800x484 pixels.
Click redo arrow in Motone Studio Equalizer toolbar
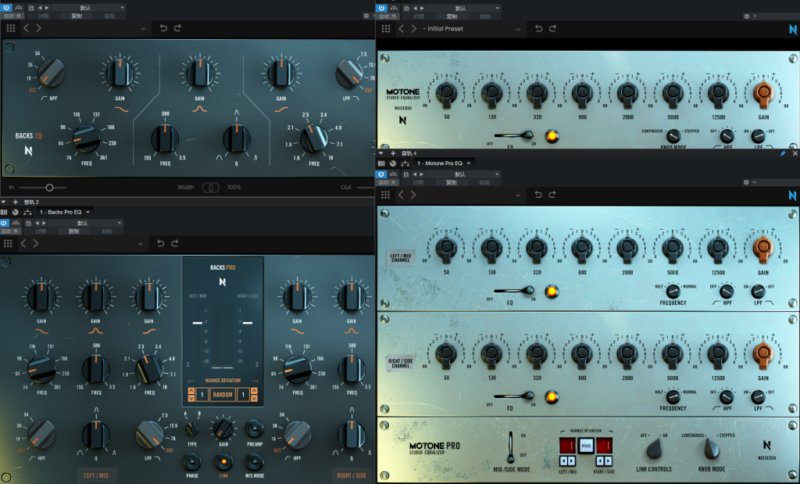(551, 28)
